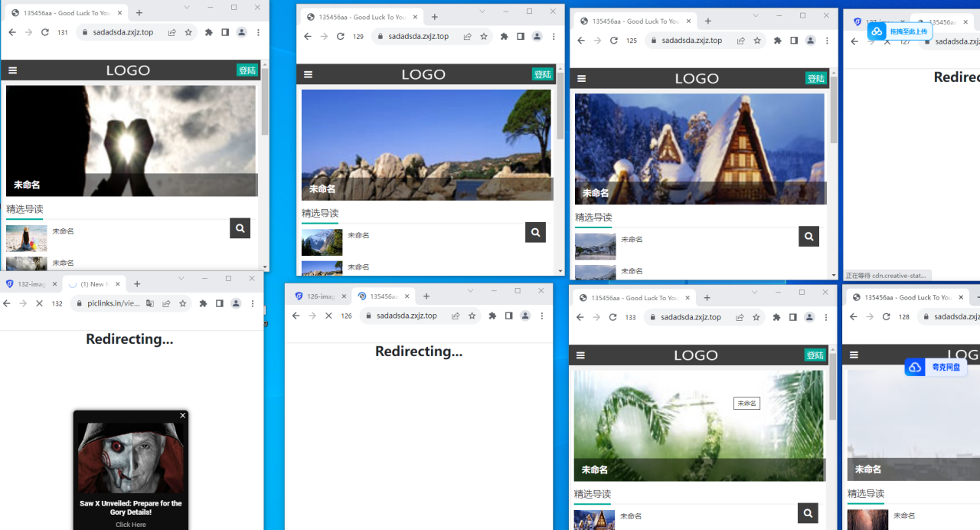Toggle the side panel in the 133 window

(792, 317)
